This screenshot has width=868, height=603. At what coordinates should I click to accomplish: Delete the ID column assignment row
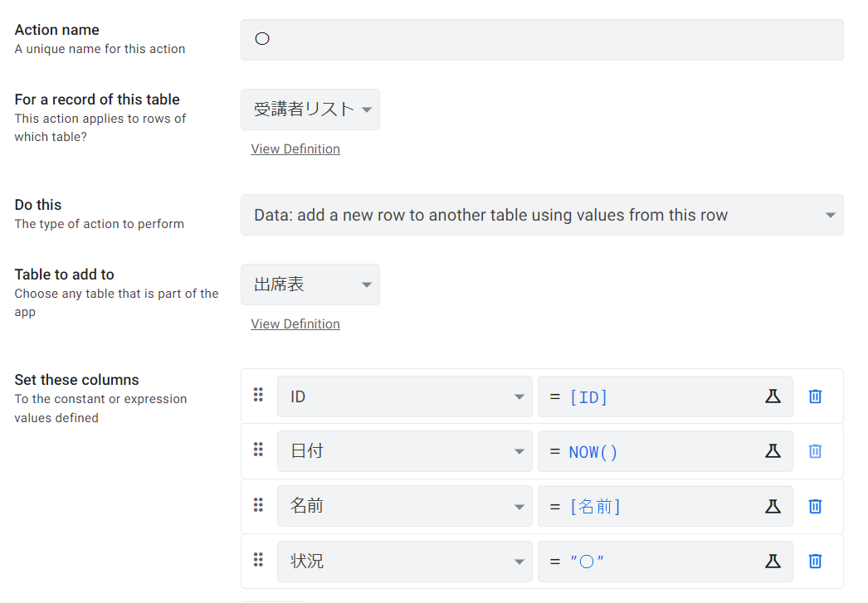815,396
